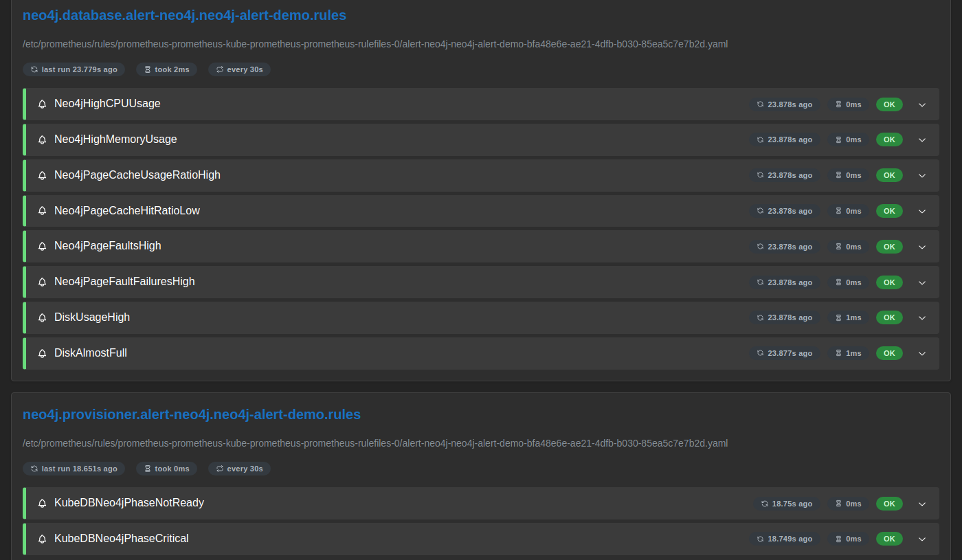Click '18.75s ago' in the KubeDBNeo4jPhaseNotReady row
Image resolution: width=962 pixels, height=560 pixels.
pos(792,504)
